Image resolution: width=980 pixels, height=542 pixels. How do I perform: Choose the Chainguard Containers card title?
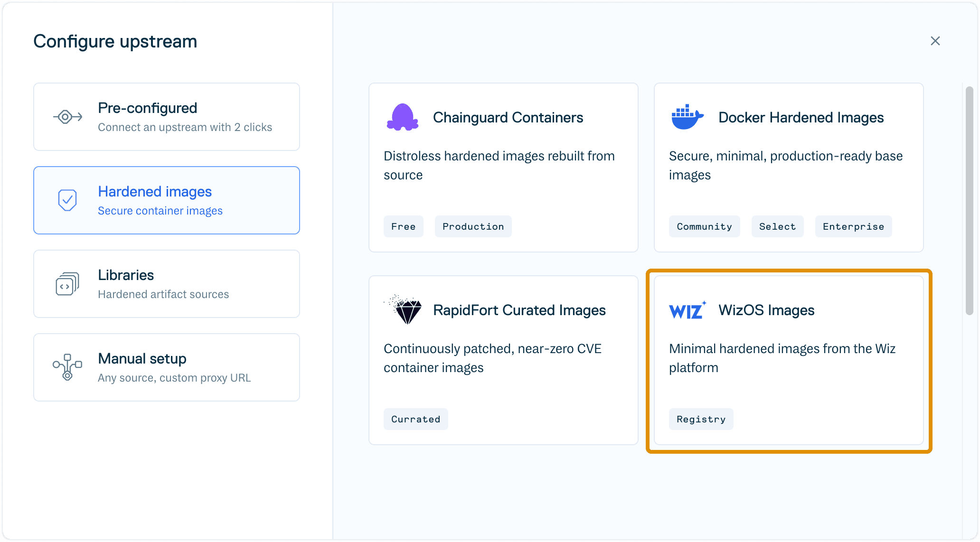tap(508, 117)
